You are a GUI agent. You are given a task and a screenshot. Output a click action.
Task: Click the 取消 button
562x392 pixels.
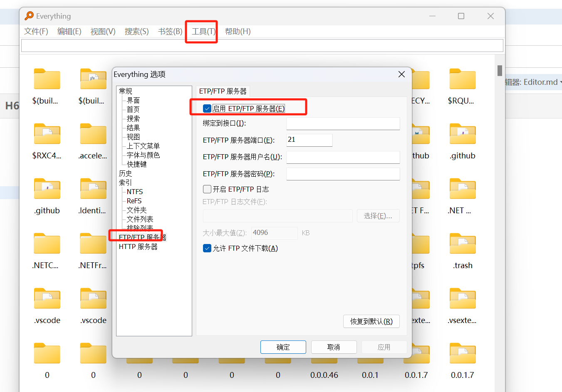[334, 347]
